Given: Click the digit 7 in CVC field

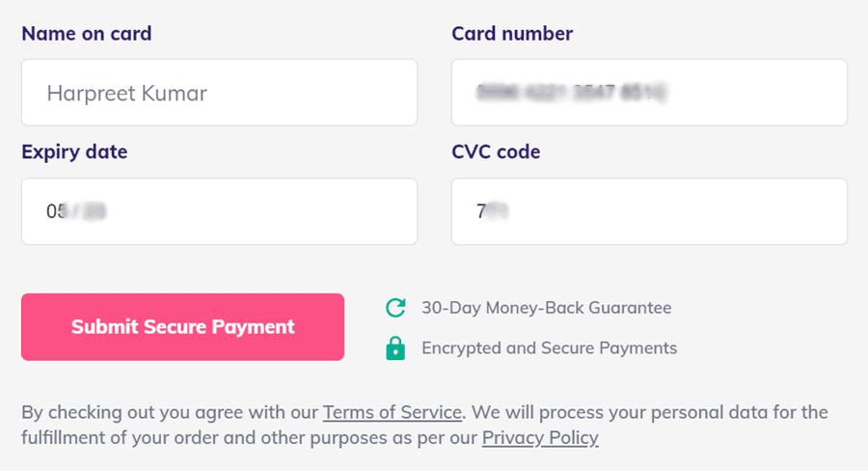Looking at the screenshot, I should pos(481,211).
